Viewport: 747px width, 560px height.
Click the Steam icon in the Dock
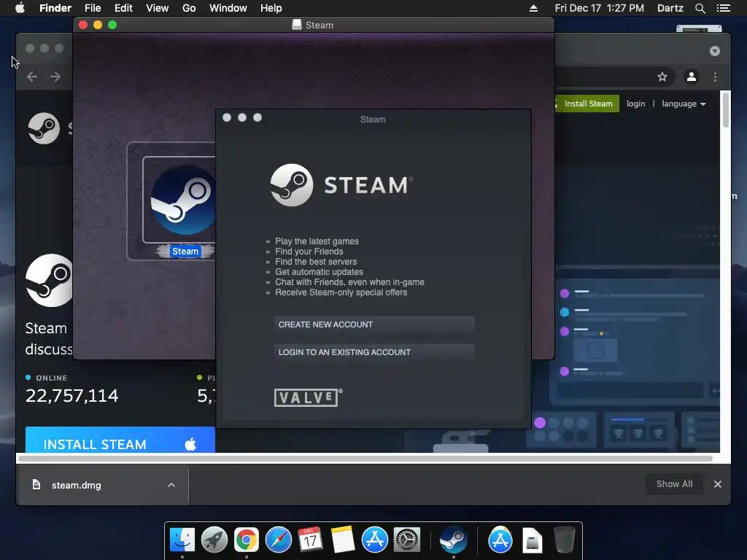pyautogui.click(x=453, y=540)
